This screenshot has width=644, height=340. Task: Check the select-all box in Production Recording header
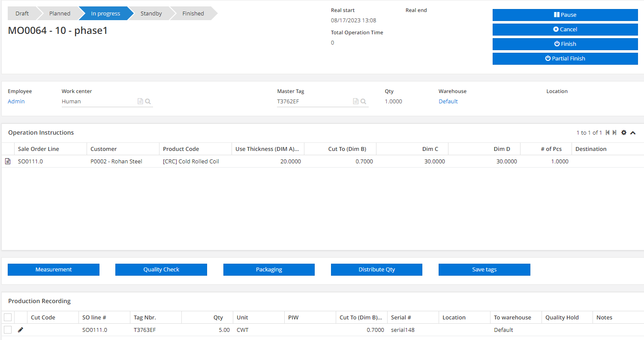pyautogui.click(x=8, y=317)
